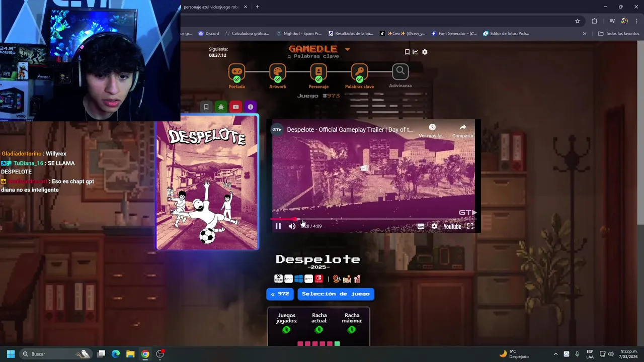Screen dimensions: 644x362
Task: Mute the trailer volume
Action: [x=292, y=226]
